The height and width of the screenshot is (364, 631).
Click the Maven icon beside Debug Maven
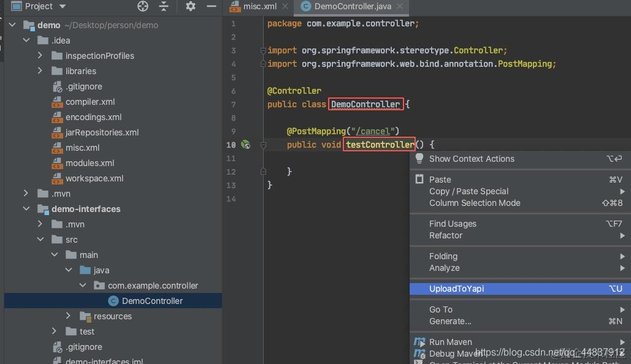419,354
